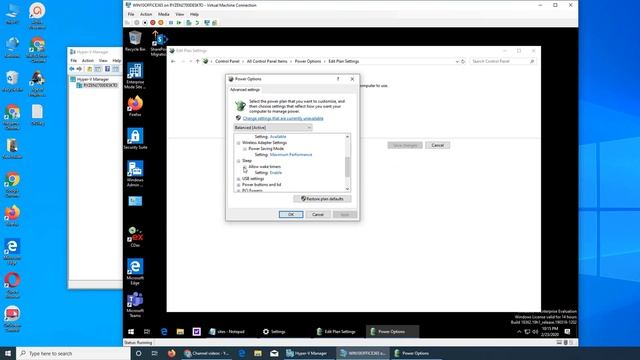
Task: Open Task View in the VM taskbar
Action: pyautogui.click(x=147, y=331)
